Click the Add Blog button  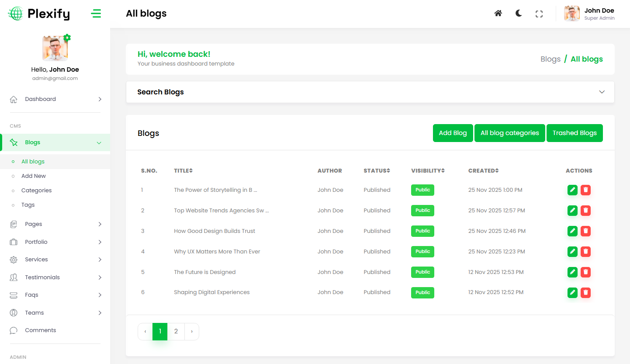[x=453, y=133]
